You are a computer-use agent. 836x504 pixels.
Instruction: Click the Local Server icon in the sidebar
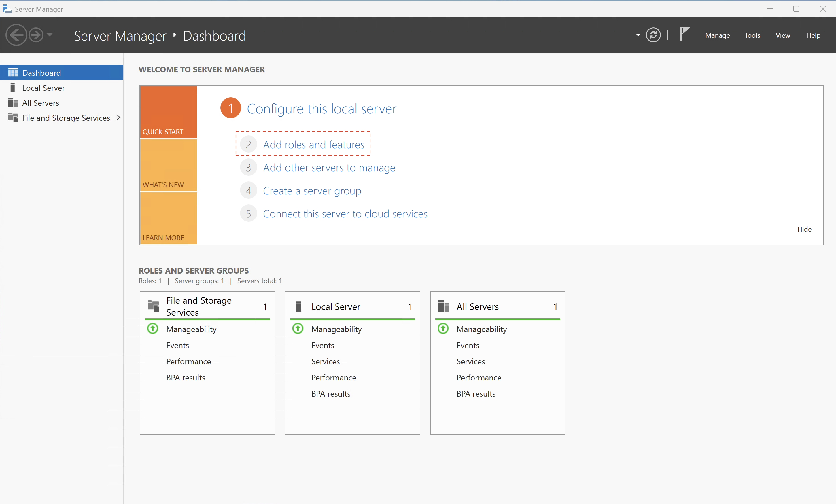coord(13,88)
